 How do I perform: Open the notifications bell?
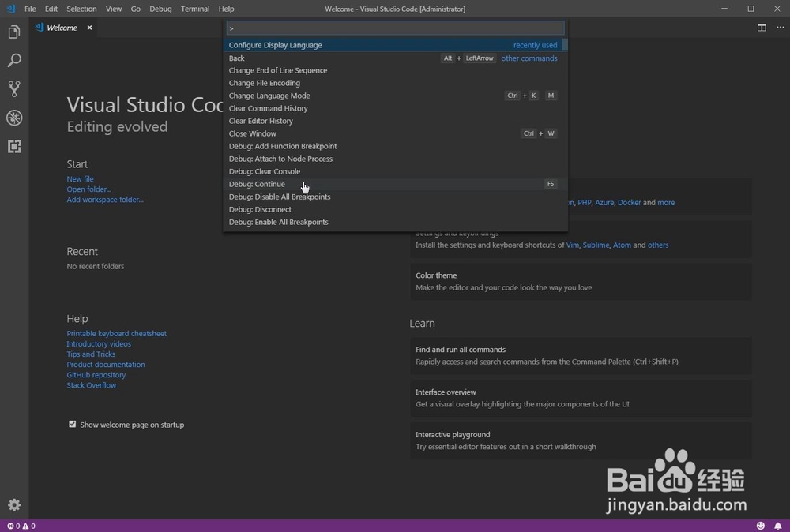click(778, 526)
